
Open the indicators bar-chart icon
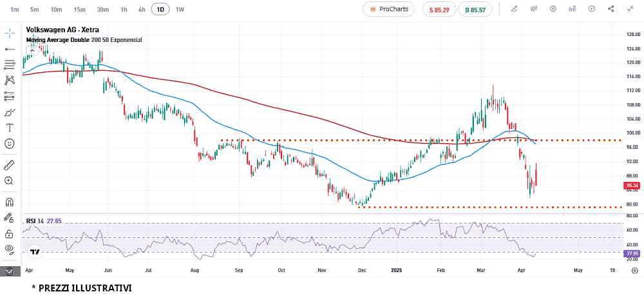coord(572,8)
